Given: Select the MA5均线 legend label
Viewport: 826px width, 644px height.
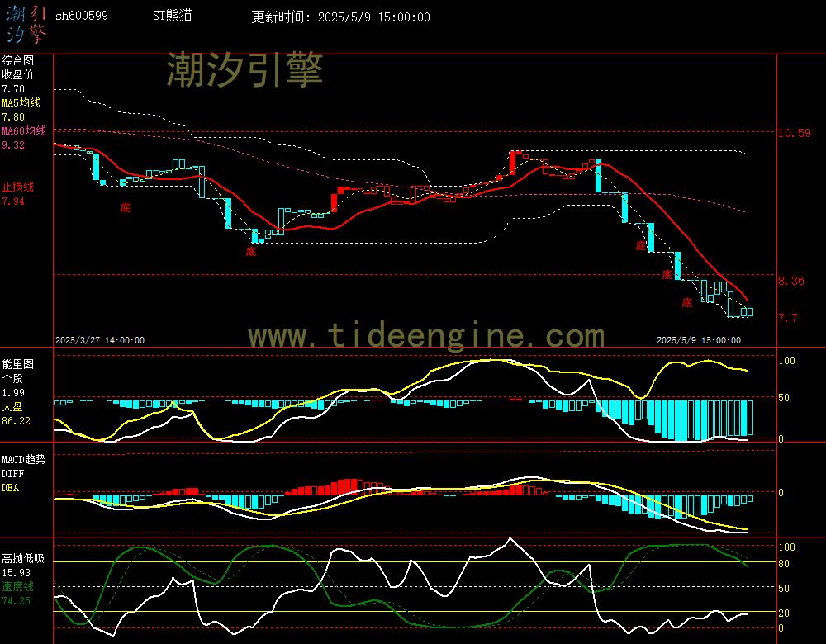Looking at the screenshot, I should [x=21, y=102].
